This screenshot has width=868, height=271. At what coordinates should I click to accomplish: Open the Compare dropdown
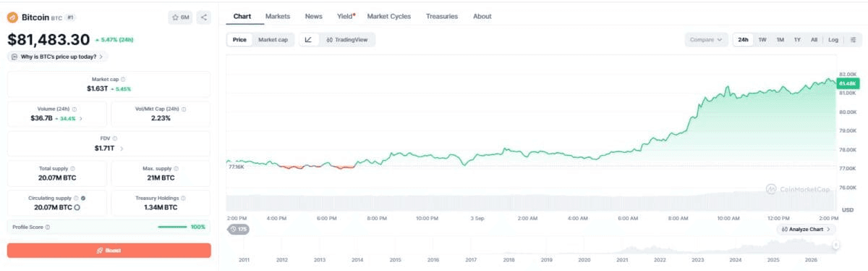click(x=706, y=40)
